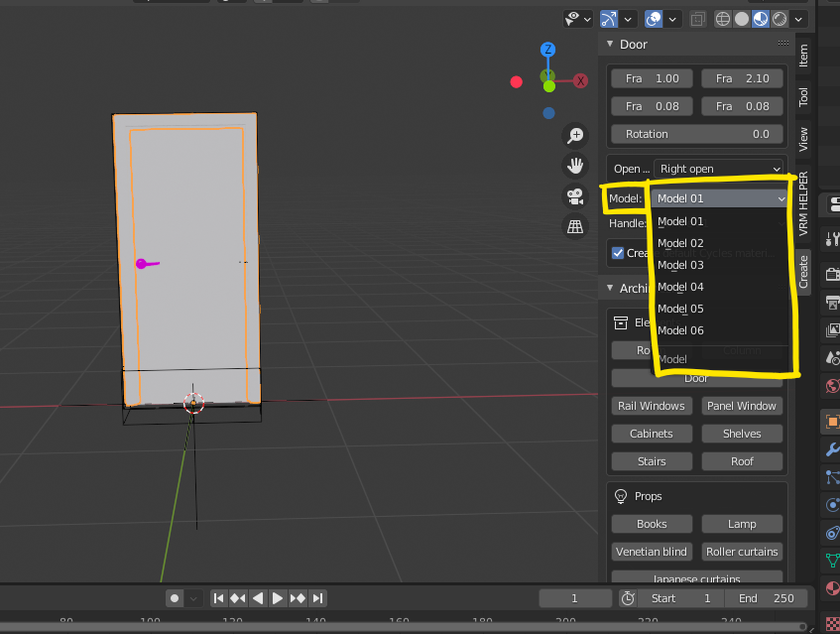
Task: Open the shading options dropdown arrow
Action: (798, 19)
